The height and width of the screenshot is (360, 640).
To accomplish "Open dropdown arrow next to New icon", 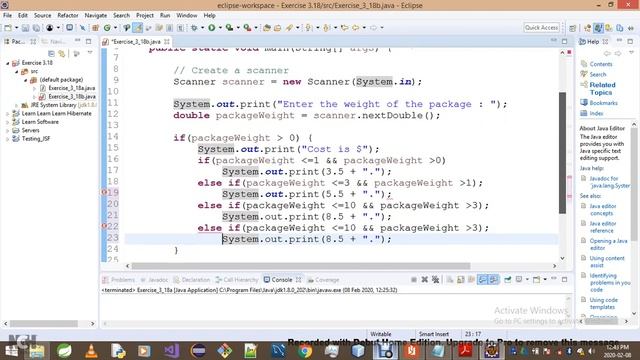I will [x=16, y=28].
